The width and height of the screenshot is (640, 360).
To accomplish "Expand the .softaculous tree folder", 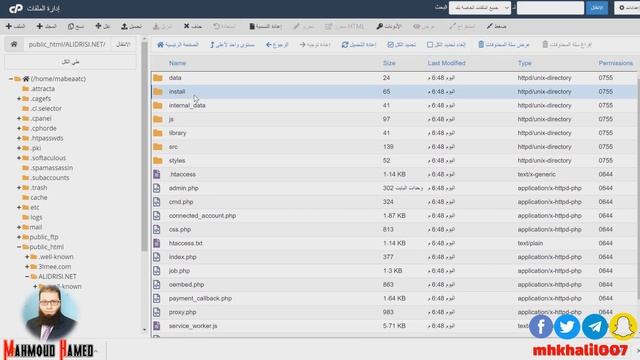I will tap(19, 158).
